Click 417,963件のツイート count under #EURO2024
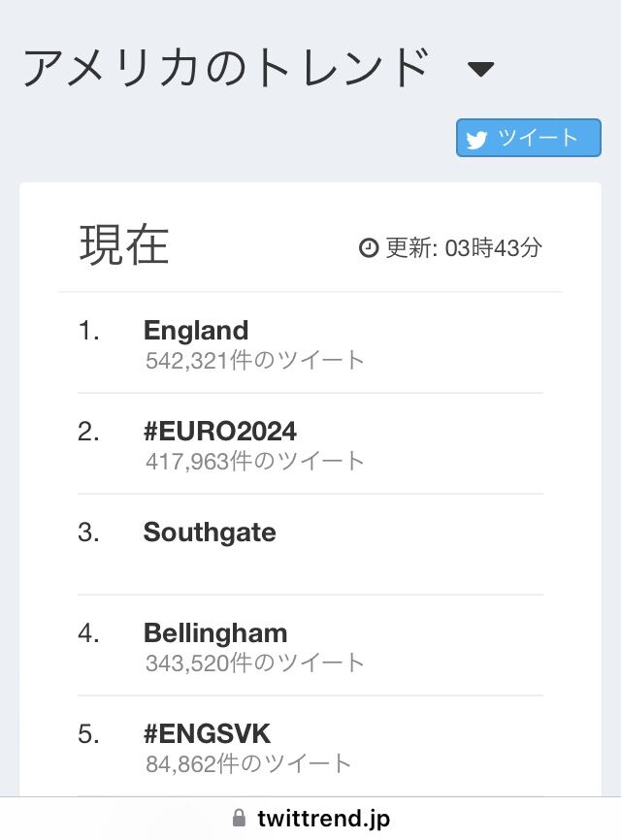 click(x=255, y=462)
